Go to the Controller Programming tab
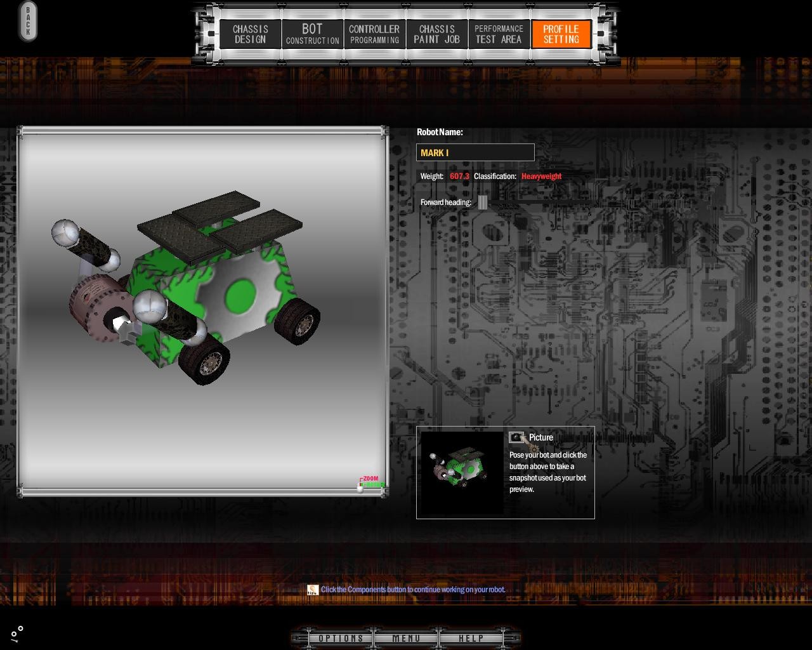The height and width of the screenshot is (650, 812). (x=374, y=34)
